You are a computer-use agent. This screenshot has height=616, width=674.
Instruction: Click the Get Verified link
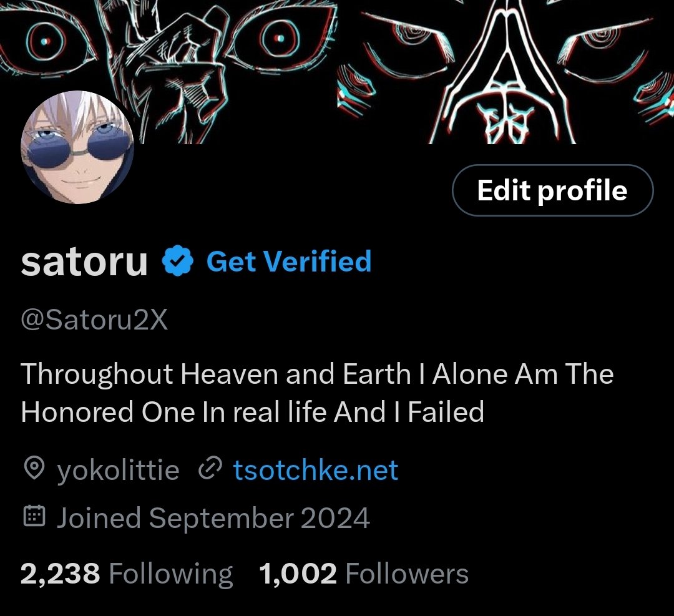coord(289,261)
